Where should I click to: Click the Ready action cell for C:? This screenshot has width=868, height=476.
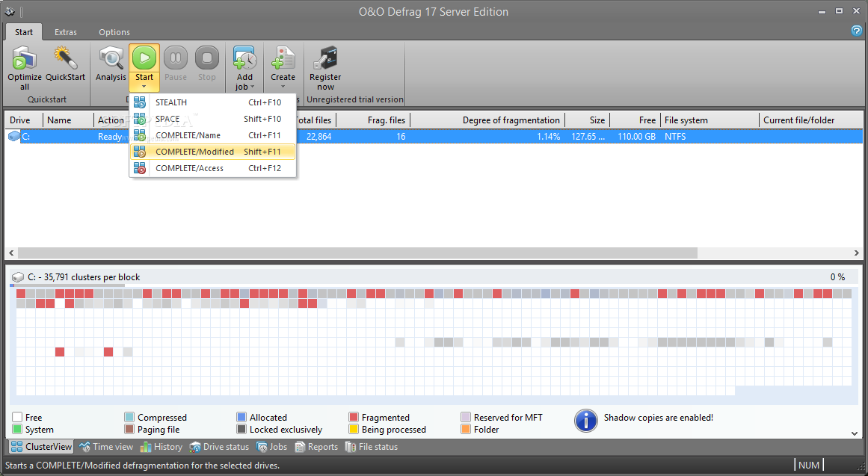point(110,136)
